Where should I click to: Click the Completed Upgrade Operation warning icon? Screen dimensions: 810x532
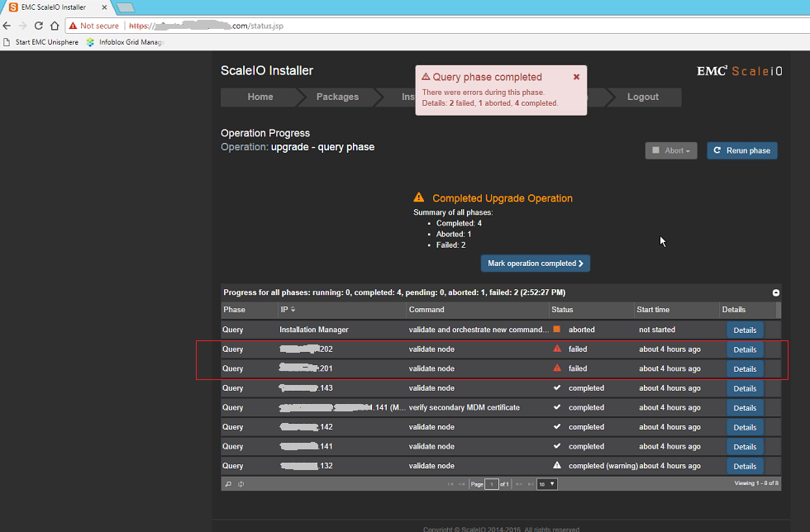[419, 197]
